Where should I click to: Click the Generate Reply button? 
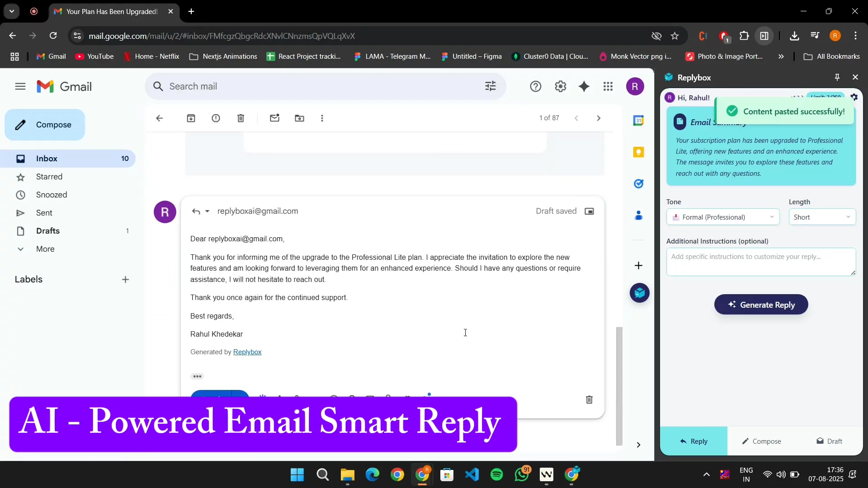point(761,305)
